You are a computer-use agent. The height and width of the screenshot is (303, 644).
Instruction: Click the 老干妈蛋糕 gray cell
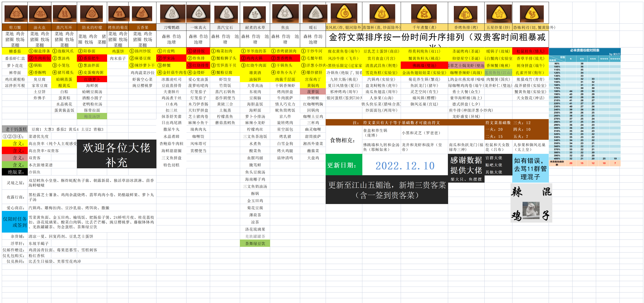(x=15, y=129)
